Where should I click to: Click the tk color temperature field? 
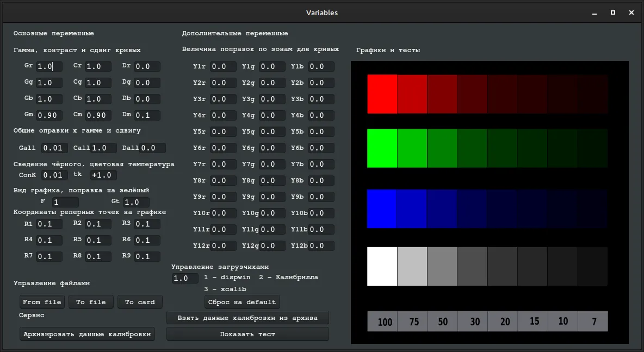tap(103, 175)
